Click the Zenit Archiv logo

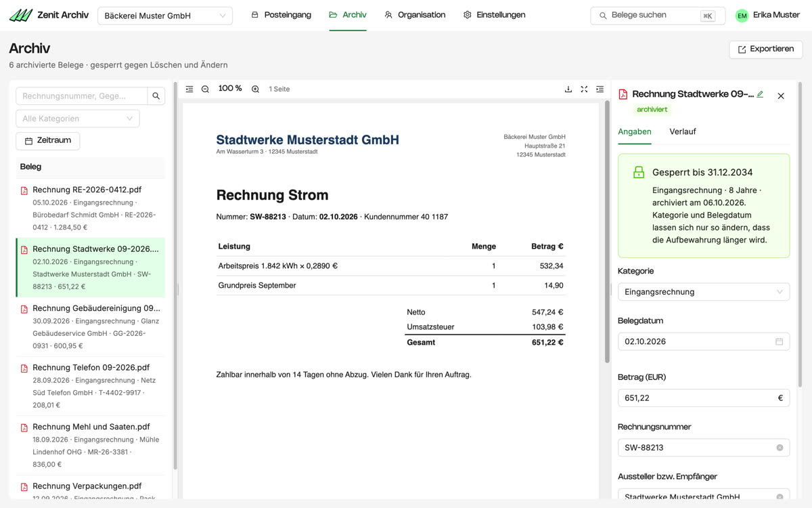tap(49, 15)
